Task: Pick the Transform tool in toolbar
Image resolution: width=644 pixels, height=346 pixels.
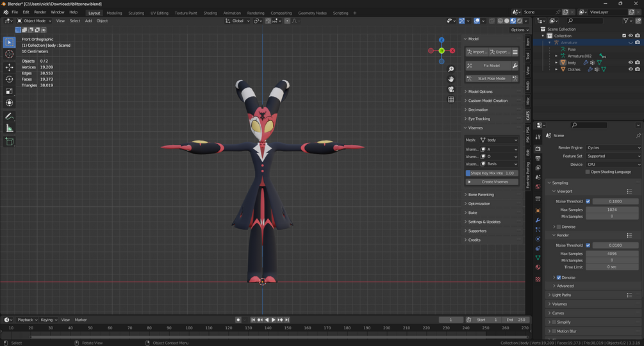Action: click(10, 103)
